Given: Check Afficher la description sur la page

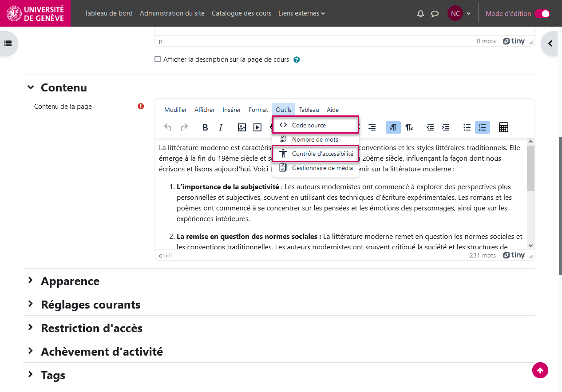Looking at the screenshot, I should click(158, 59).
